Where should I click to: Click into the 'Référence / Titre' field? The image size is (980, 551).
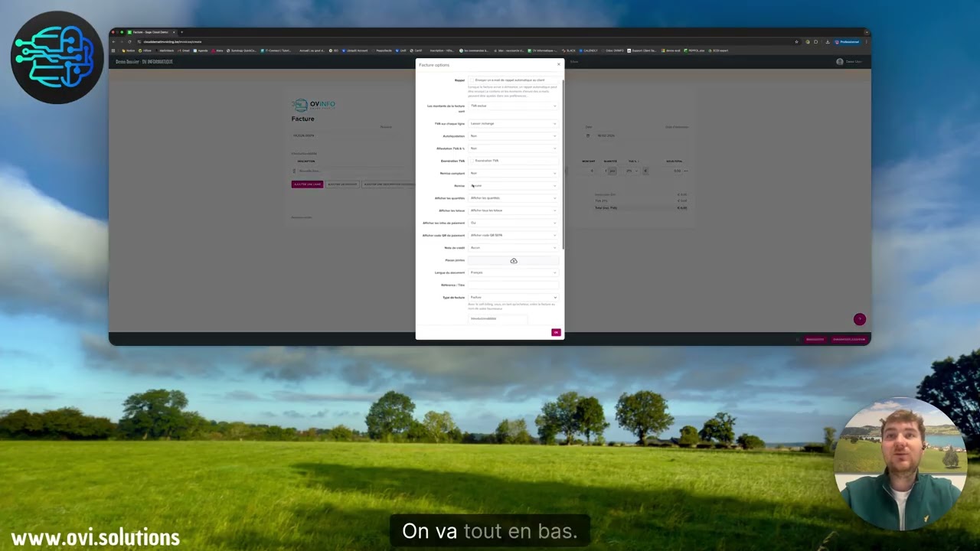[x=513, y=285]
